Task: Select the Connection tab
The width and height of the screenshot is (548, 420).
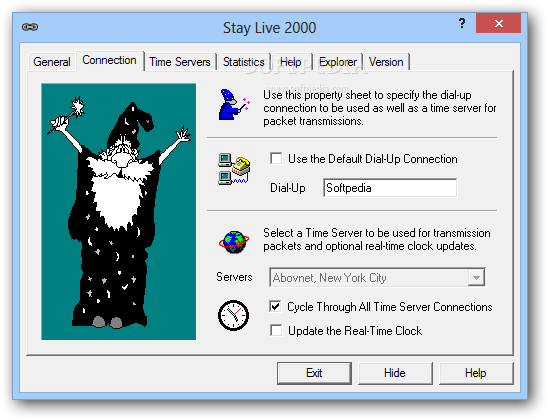Action: click(x=109, y=60)
